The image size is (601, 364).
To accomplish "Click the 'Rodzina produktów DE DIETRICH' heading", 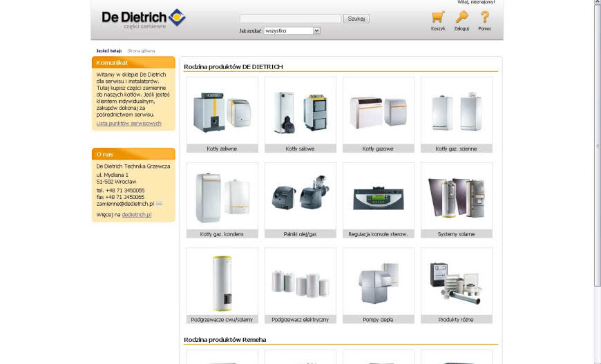I will (233, 67).
